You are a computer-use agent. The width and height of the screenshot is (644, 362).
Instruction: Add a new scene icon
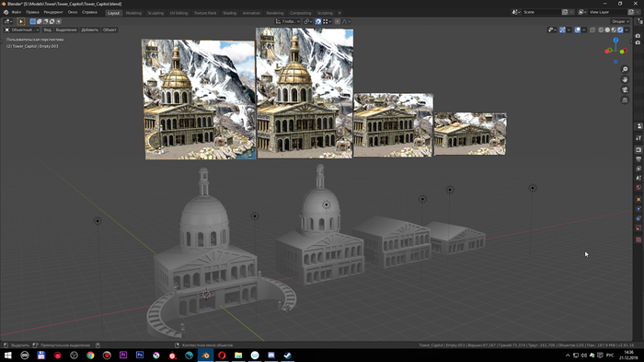click(x=565, y=12)
